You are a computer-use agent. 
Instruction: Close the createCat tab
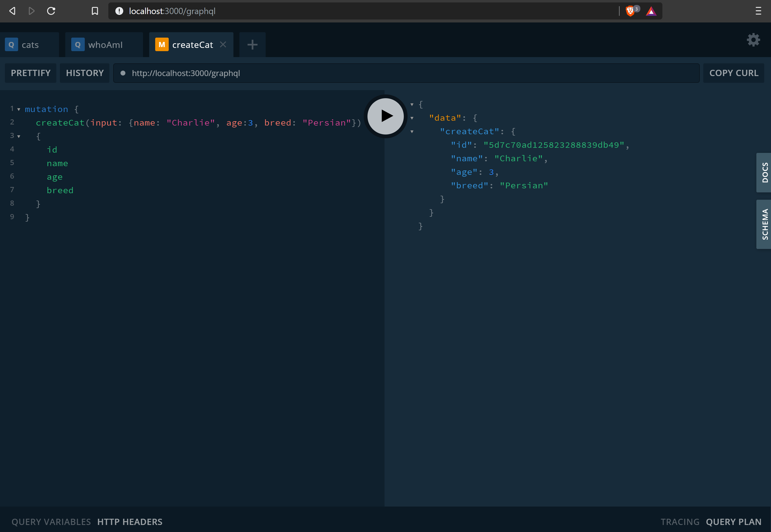[223, 44]
